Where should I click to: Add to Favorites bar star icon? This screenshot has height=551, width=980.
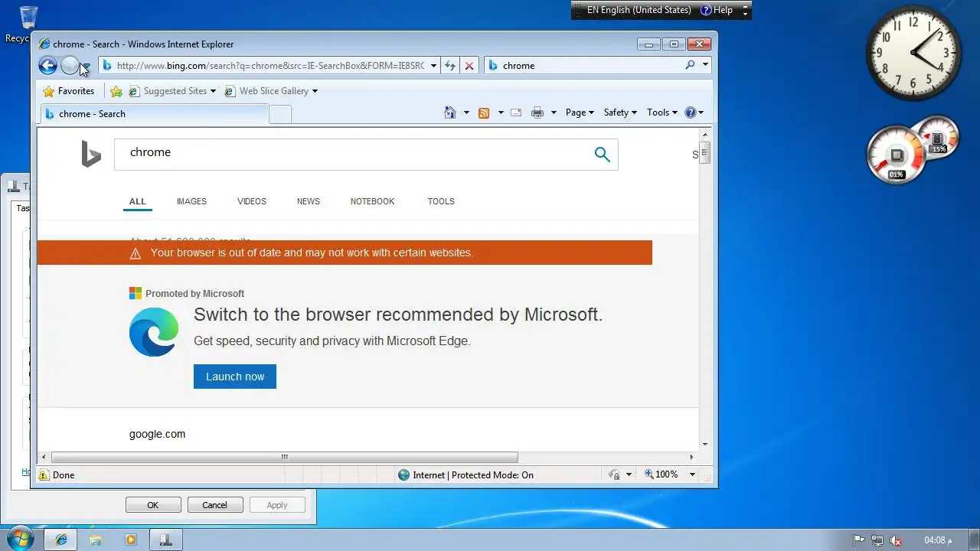pos(116,91)
